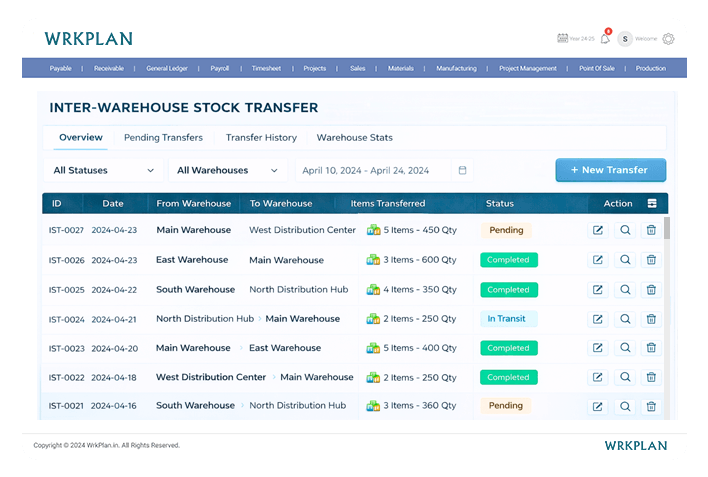Click the In Transit status badge
Image resolution: width=708 pixels, height=477 pixels.
point(509,318)
